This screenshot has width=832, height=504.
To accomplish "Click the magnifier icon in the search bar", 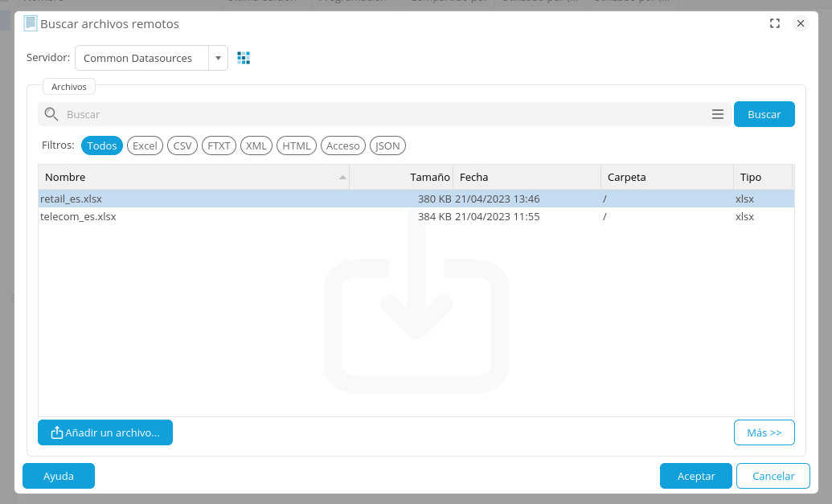I will tap(51, 114).
